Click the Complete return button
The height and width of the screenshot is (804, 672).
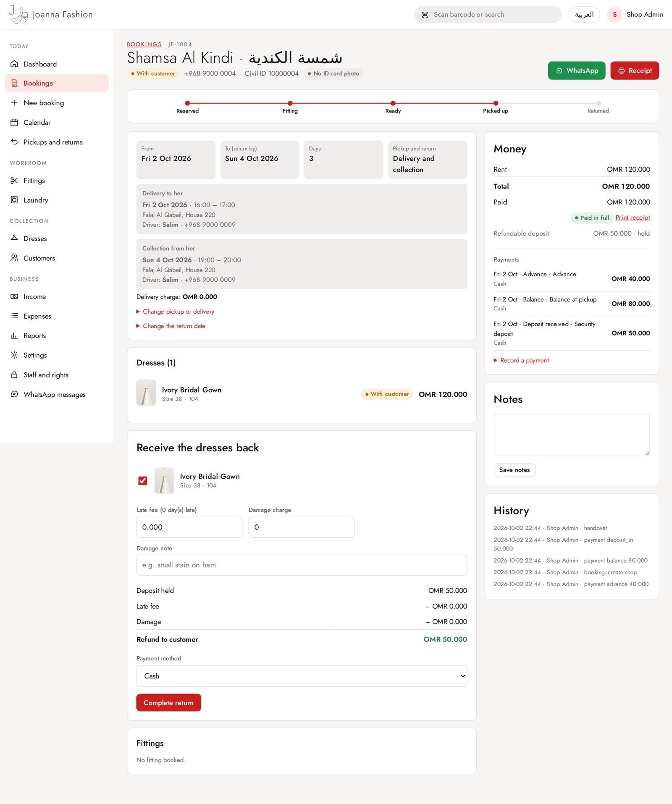click(x=168, y=702)
